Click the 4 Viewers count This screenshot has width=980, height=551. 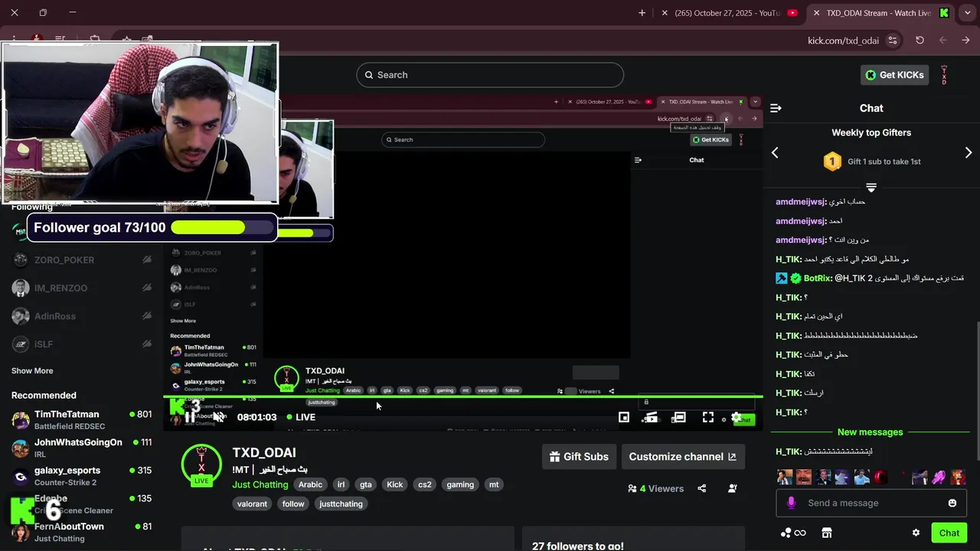click(656, 488)
